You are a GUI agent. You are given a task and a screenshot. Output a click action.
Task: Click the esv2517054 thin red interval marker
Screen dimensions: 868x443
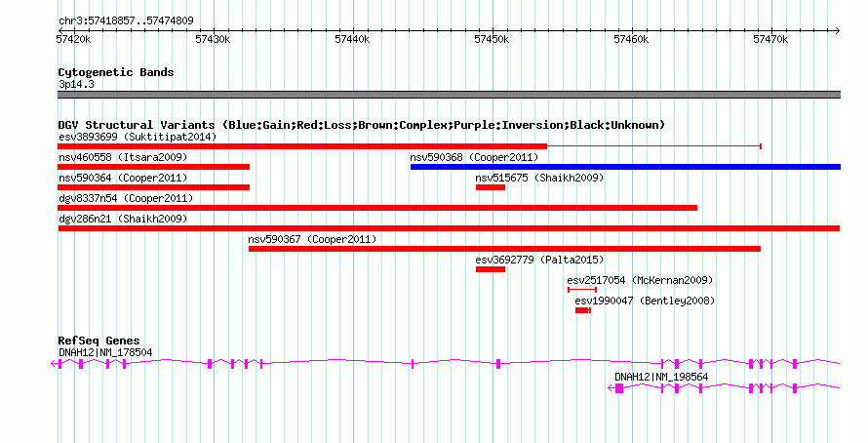[x=582, y=290]
